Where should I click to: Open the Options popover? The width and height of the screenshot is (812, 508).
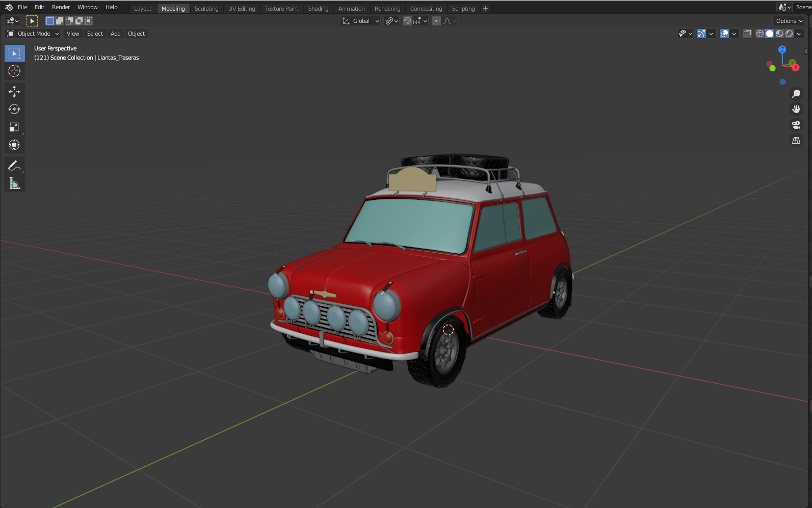tap(789, 21)
